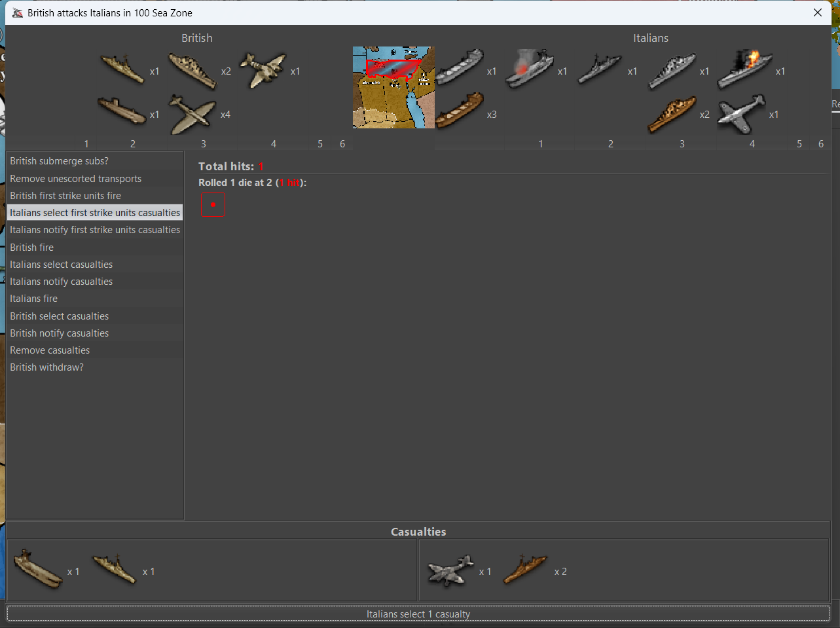Image resolution: width=840 pixels, height=628 pixels.
Task: Click the battle window title bar icon
Action: [17, 12]
